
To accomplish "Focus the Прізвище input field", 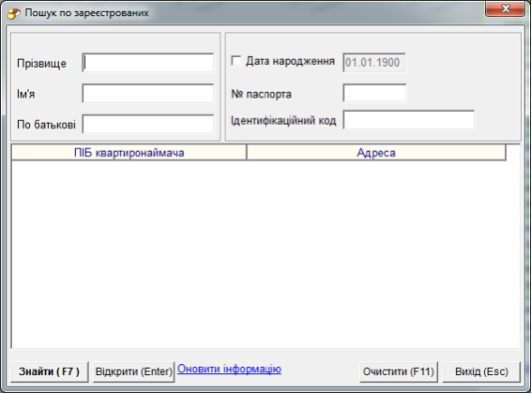I will 148,62.
